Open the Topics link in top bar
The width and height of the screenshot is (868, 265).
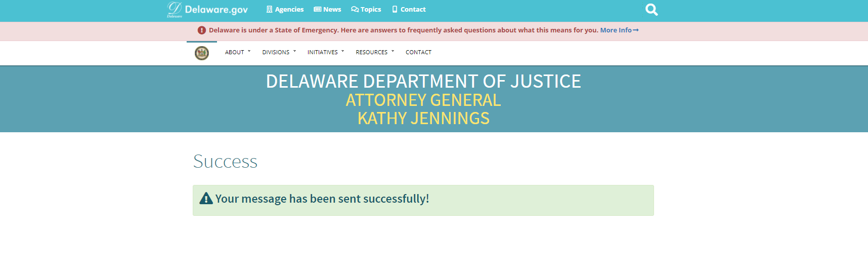pyautogui.click(x=366, y=9)
